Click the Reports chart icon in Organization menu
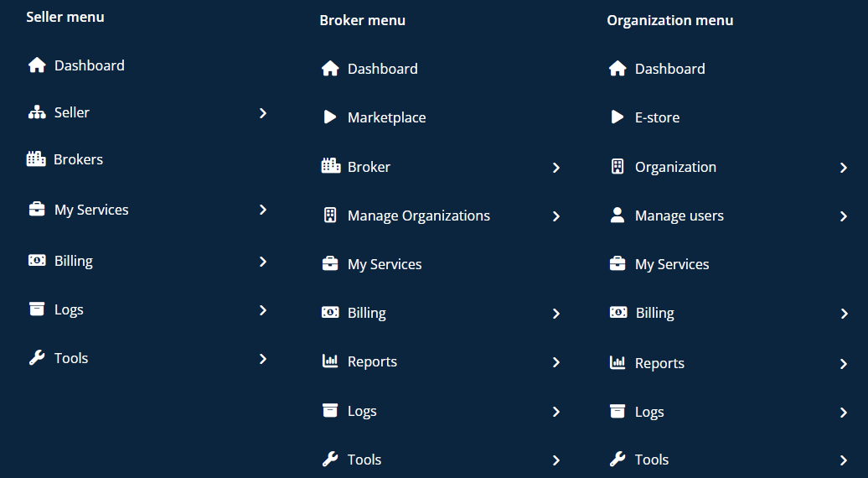Image resolution: width=868 pixels, height=478 pixels. (x=617, y=363)
